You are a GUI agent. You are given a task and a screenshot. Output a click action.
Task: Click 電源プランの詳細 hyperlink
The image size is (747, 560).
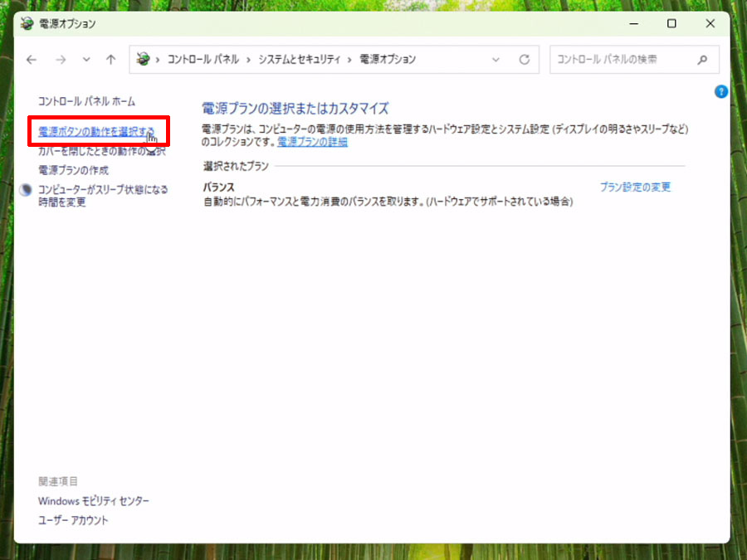313,142
